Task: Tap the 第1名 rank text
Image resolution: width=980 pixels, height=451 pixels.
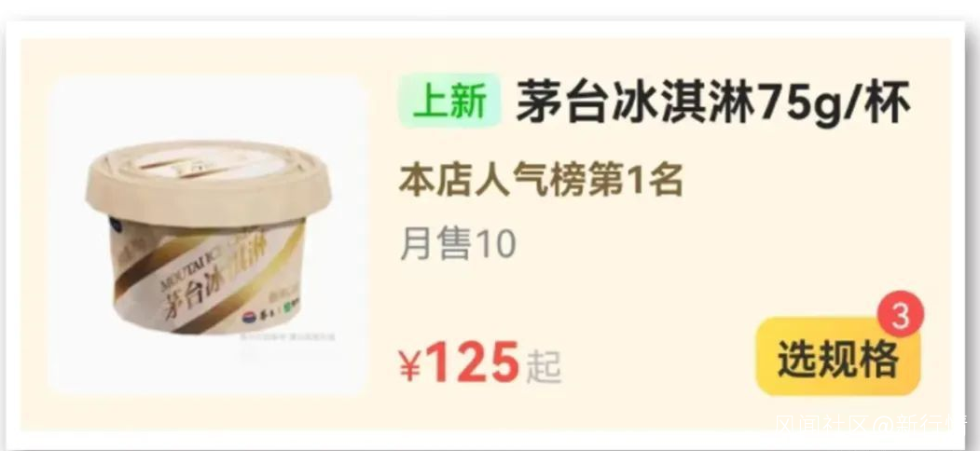Action: pos(636,182)
